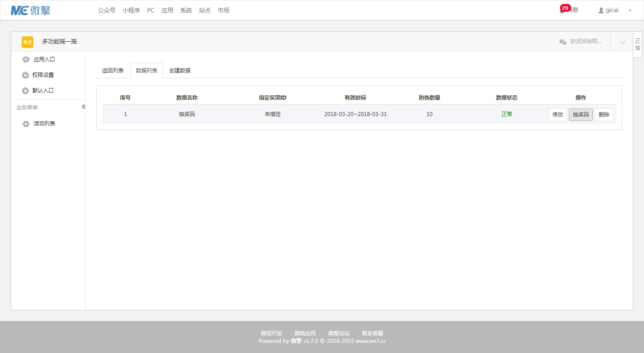Click the 数据名称 column header

pyautogui.click(x=187, y=98)
